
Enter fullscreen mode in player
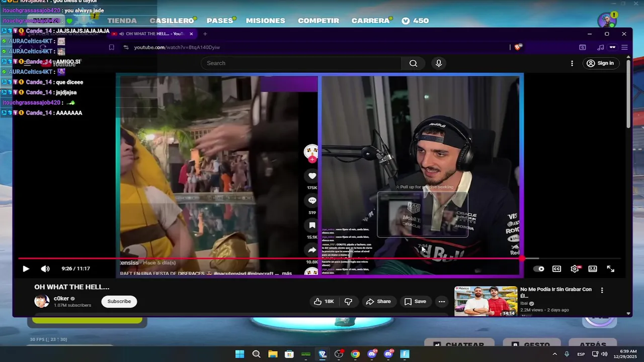pyautogui.click(x=610, y=269)
